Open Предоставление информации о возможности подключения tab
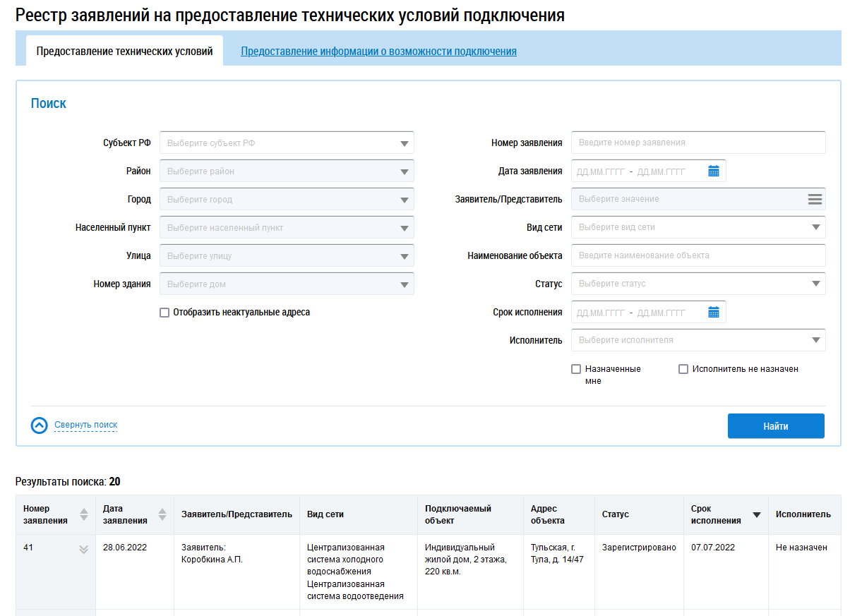 point(378,52)
